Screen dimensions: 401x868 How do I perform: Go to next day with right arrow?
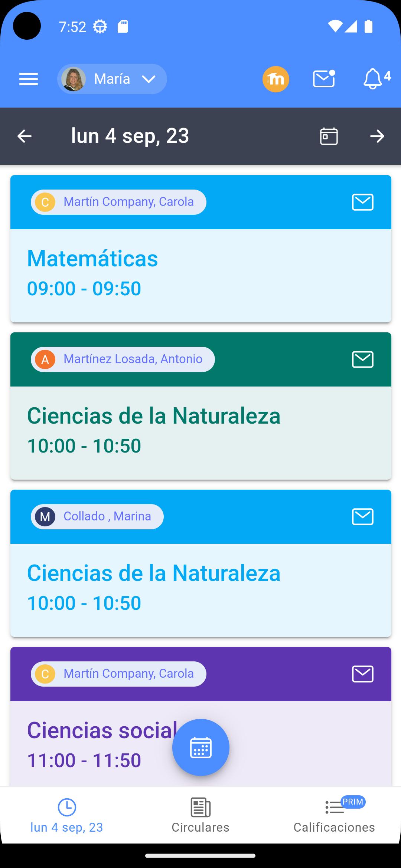377,136
